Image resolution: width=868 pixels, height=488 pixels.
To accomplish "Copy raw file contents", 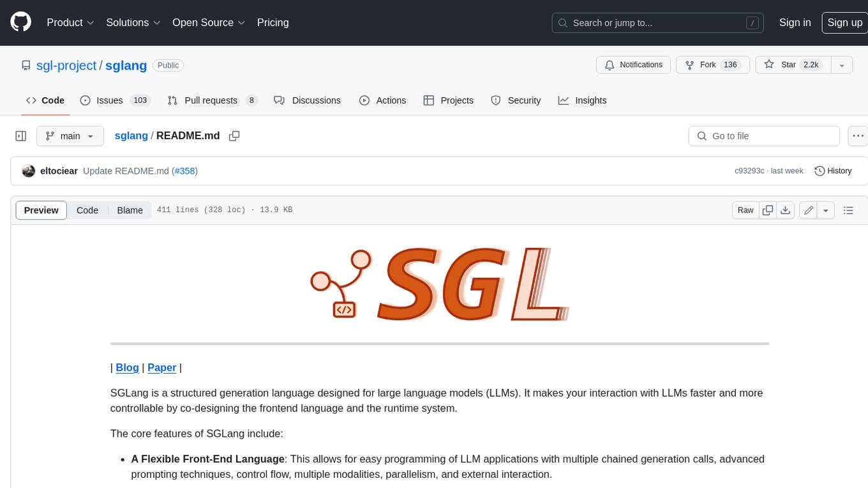I will (x=768, y=210).
